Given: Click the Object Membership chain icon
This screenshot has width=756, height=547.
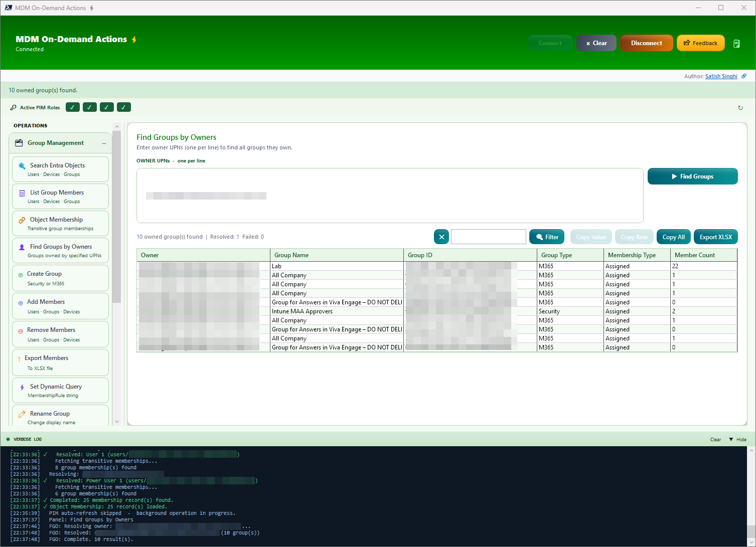Looking at the screenshot, I should (21, 220).
